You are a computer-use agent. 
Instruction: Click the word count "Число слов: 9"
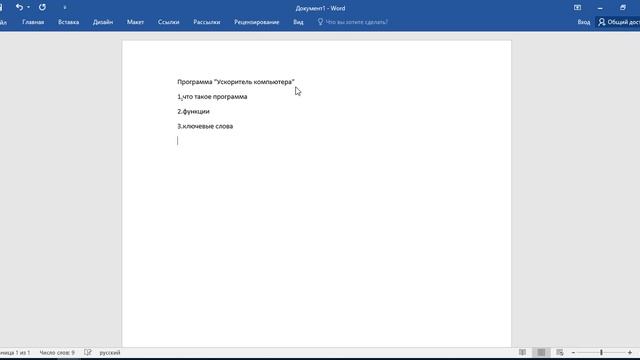coord(57,353)
